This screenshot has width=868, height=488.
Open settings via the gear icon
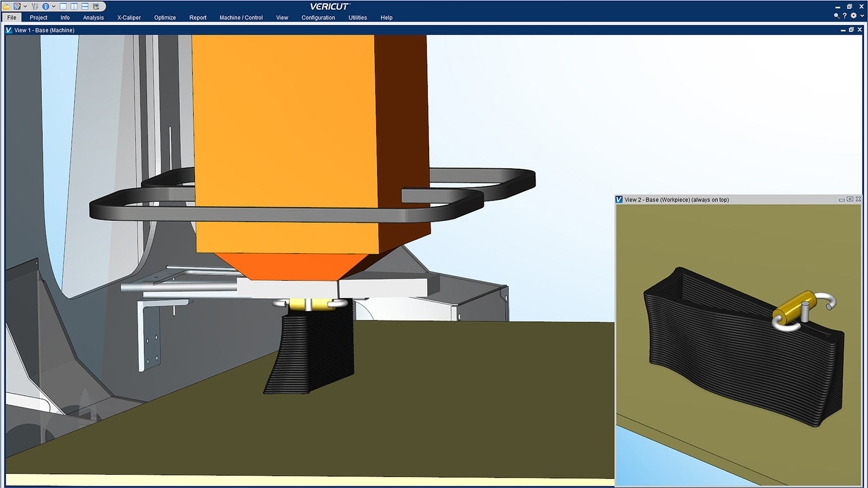(853, 16)
